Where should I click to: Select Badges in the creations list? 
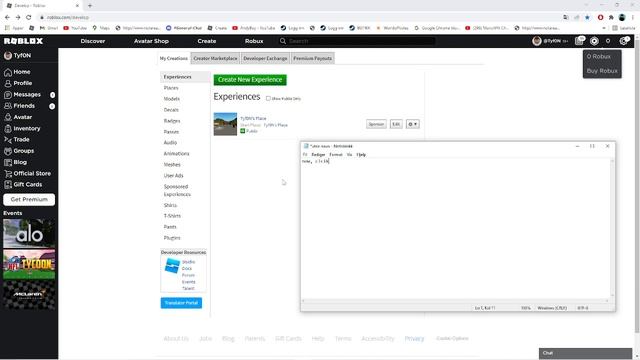point(172,121)
